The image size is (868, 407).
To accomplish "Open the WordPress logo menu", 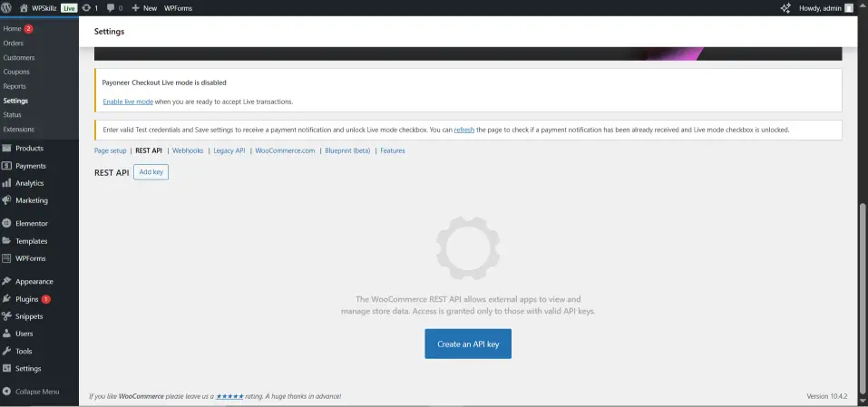I will coord(6,8).
